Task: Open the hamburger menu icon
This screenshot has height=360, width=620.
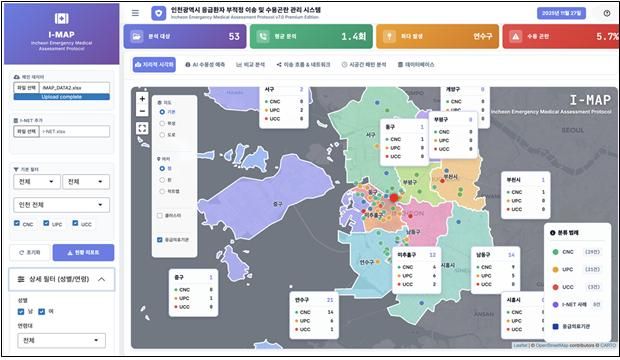Action: tap(135, 13)
